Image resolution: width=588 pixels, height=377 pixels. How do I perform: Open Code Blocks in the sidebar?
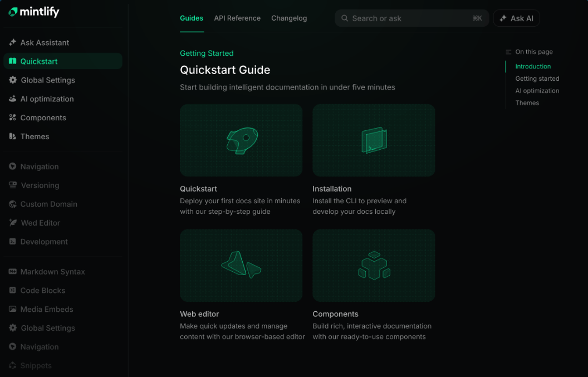[62, 290]
